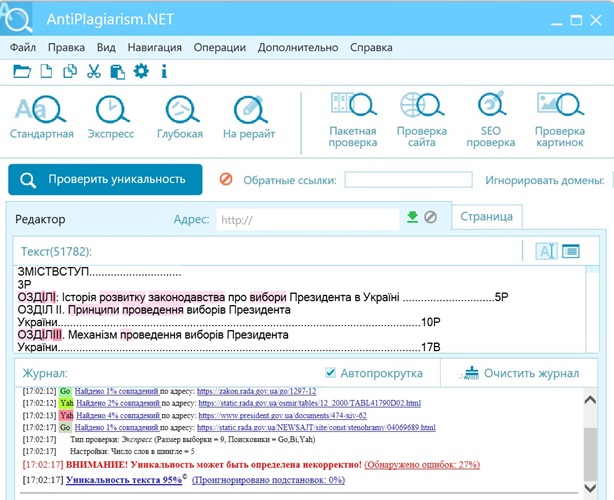This screenshot has height=500, width=614.
Task: Select the Редактор tab
Action: (40, 219)
